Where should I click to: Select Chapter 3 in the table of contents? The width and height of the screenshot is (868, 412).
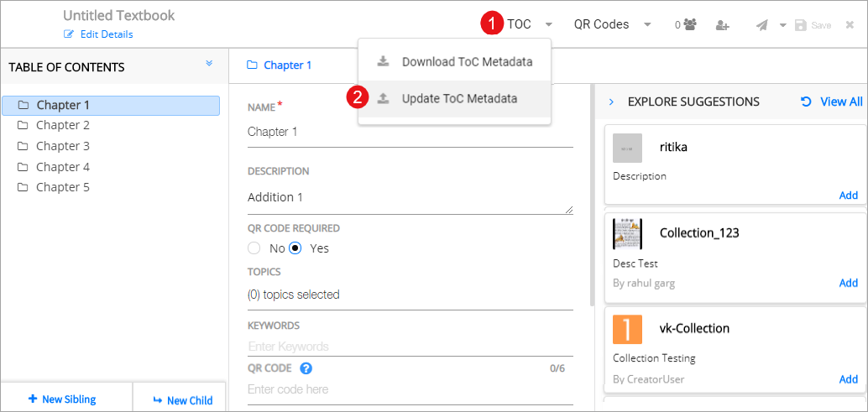pyautogui.click(x=62, y=146)
